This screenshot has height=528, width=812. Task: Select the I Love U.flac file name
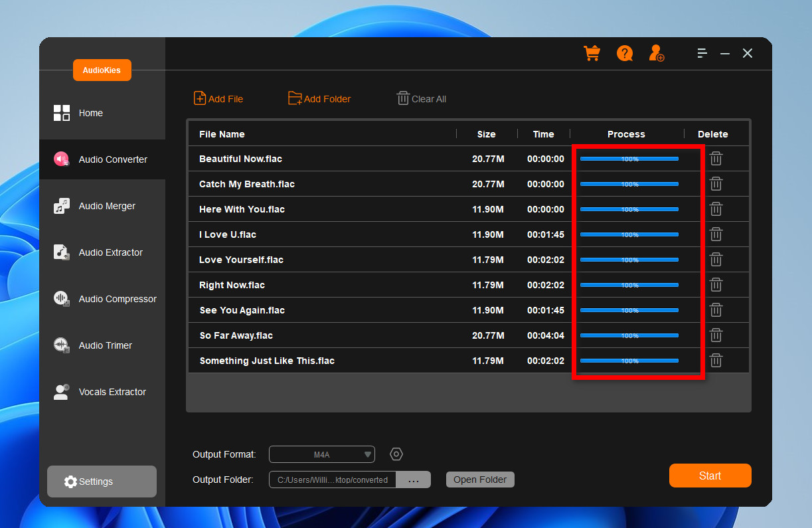coord(228,234)
